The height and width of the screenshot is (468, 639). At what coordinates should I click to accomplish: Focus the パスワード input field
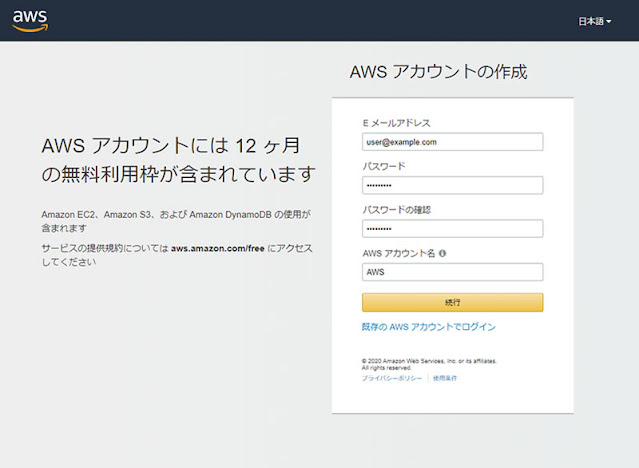point(452,185)
